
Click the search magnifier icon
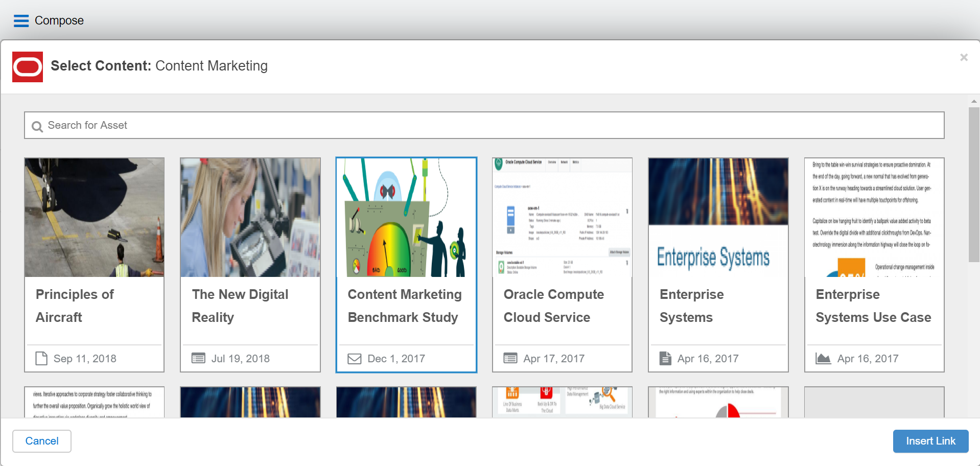[x=37, y=126]
